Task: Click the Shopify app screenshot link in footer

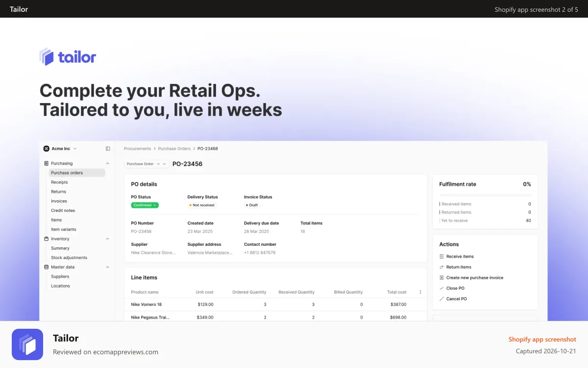Action: [x=542, y=339]
